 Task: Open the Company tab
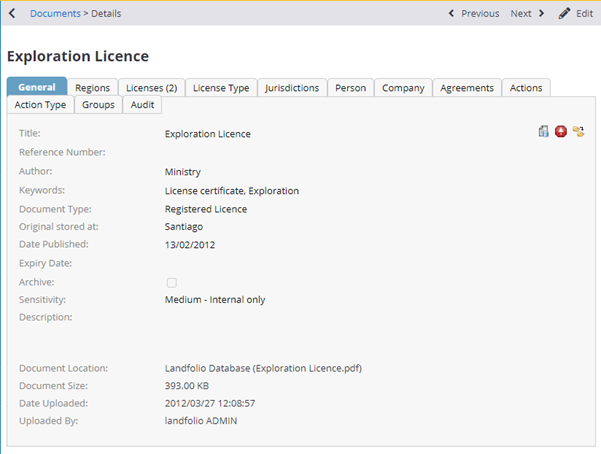[403, 88]
